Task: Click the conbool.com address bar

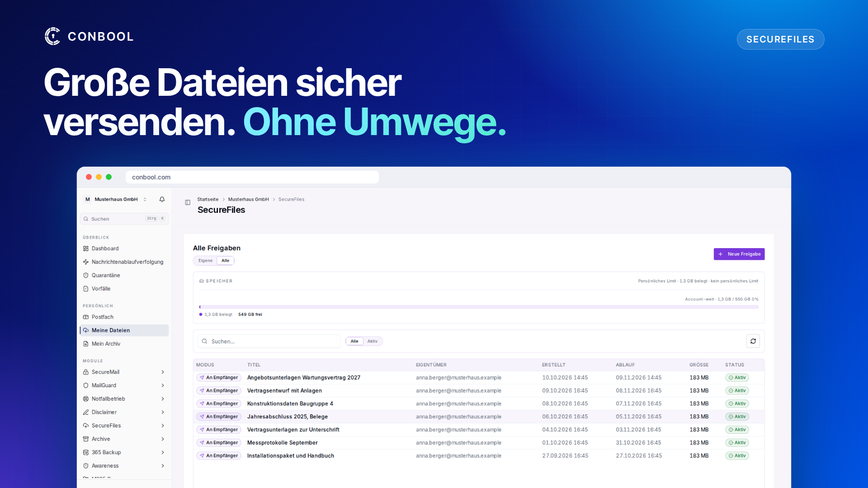Action: (252, 177)
